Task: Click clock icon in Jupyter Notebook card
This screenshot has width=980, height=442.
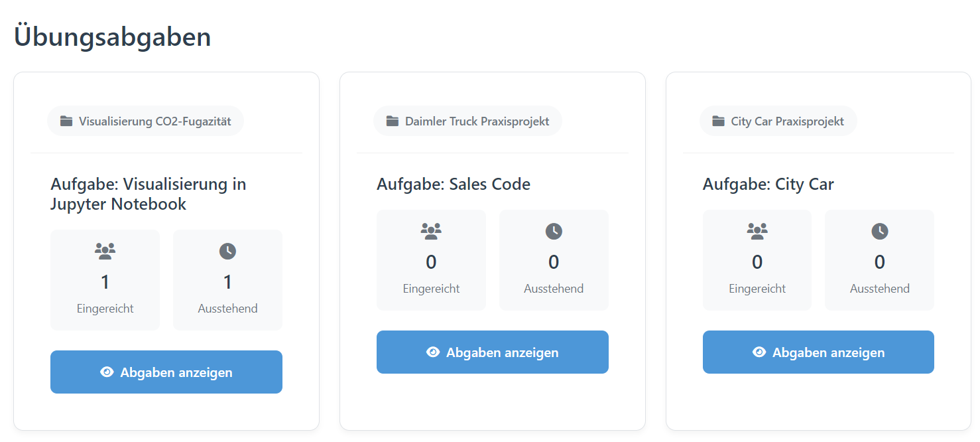Action: pyautogui.click(x=227, y=251)
